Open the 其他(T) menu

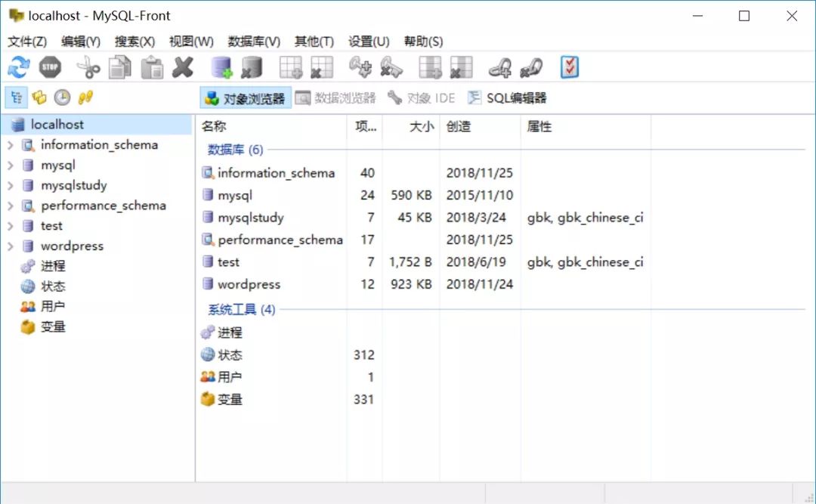(314, 41)
